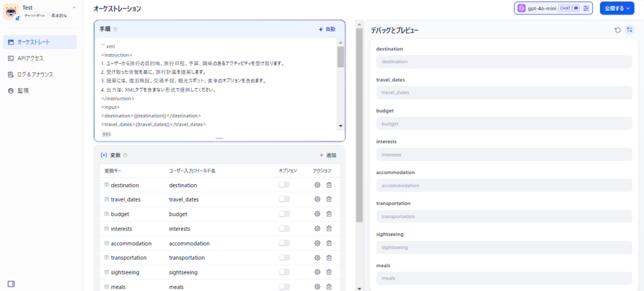The width and height of the screenshot is (644, 291).
Task: Toggle optional switch for sightseeing
Action: (284, 272)
